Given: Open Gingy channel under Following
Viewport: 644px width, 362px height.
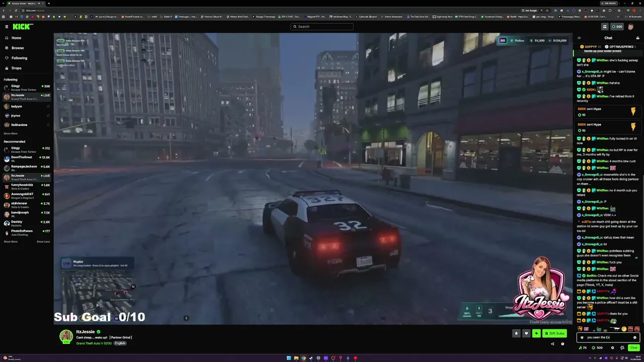Looking at the screenshot, I should pos(26,87).
